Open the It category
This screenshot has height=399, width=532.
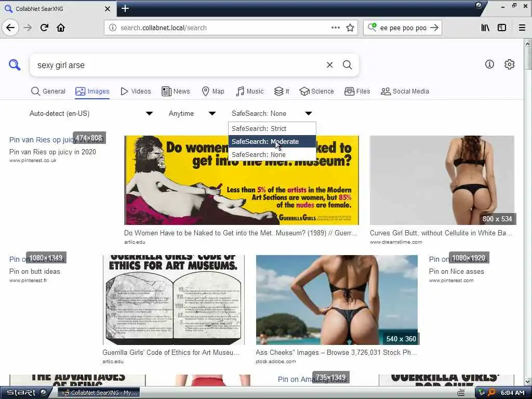click(x=282, y=91)
